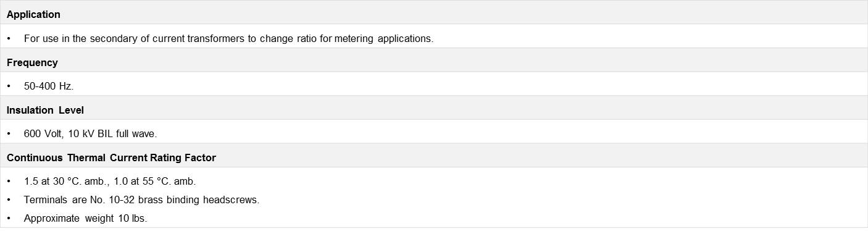Click the bullet beside Terminals line
Screen dimensions: 868x231
pyautogui.click(x=9, y=200)
